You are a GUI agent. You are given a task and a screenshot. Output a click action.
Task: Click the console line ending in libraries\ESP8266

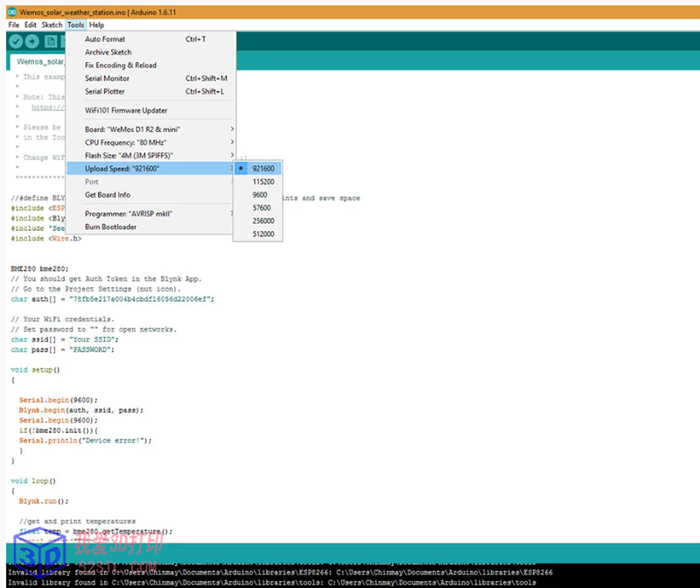(x=280, y=572)
